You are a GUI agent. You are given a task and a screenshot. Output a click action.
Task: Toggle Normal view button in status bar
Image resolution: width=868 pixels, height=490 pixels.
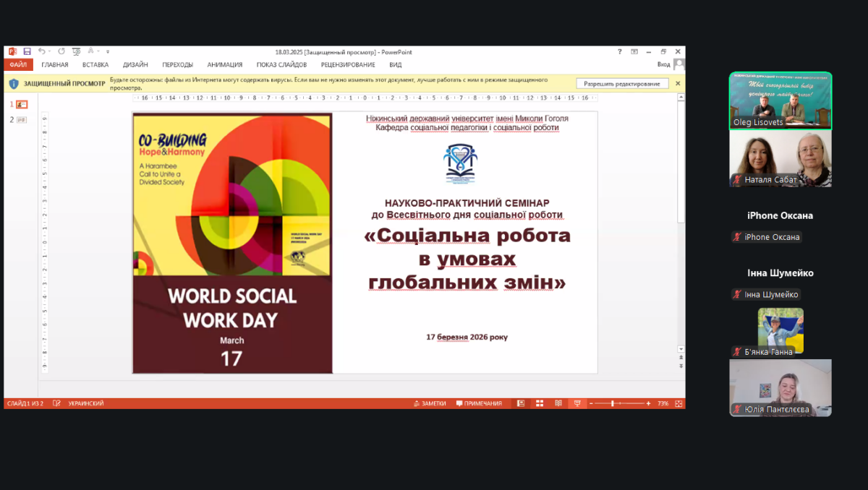[x=520, y=403]
